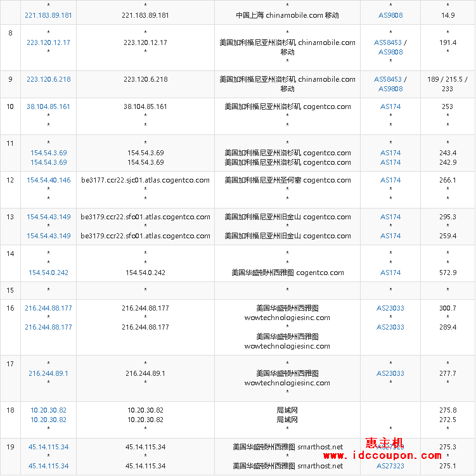
Task: Open the AS23033 link in hop 17
Action: pos(390,373)
